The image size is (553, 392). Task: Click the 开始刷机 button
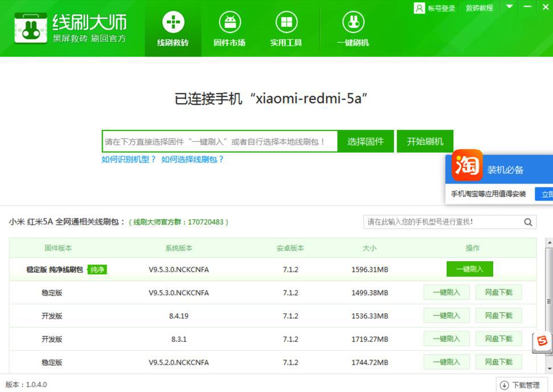[x=425, y=141]
